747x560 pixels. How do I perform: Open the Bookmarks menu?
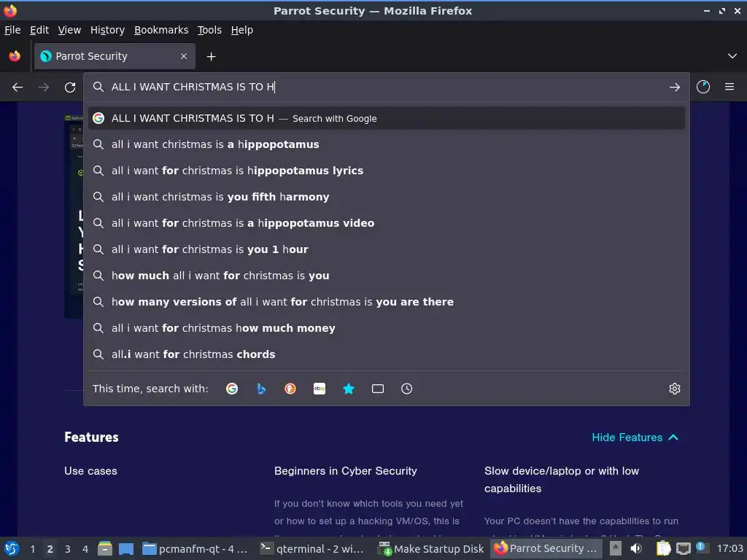161,30
